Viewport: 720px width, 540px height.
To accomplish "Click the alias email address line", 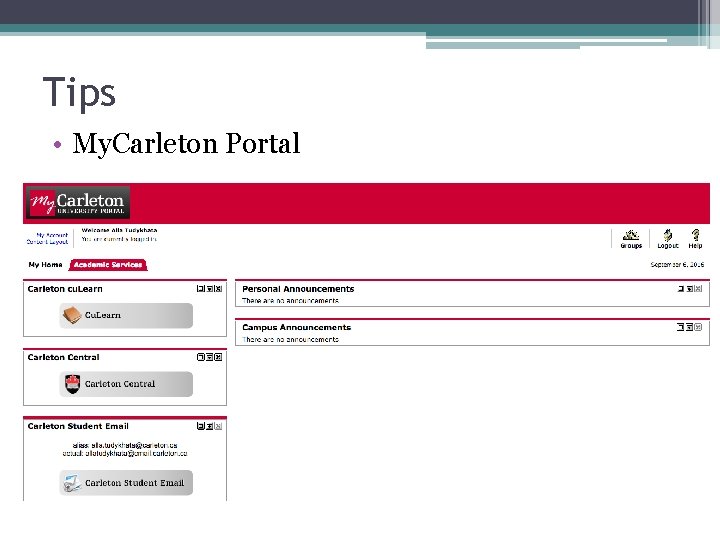I will pyautogui.click(x=125, y=445).
